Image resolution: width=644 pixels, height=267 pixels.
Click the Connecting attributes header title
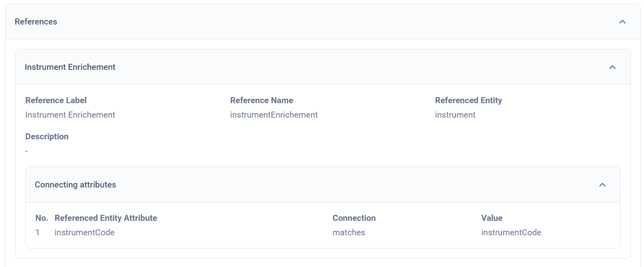pos(75,185)
